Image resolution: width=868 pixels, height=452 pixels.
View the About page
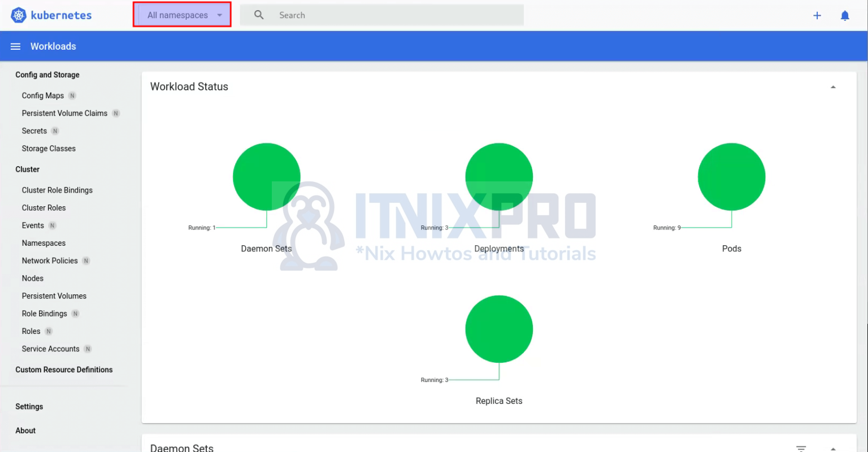(x=25, y=431)
